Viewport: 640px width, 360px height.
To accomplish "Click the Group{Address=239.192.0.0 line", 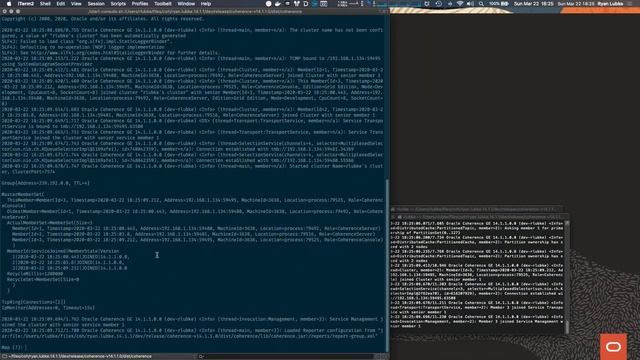I will pyautogui.click(x=45, y=183).
